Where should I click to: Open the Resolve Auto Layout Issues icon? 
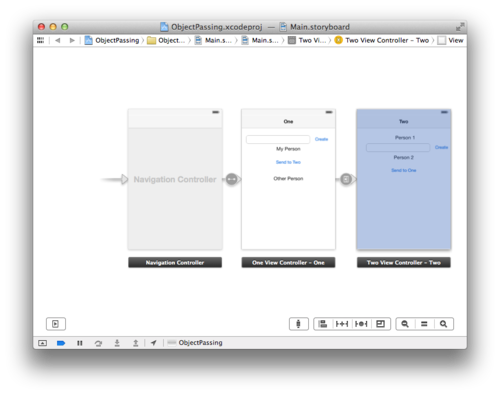click(x=361, y=324)
